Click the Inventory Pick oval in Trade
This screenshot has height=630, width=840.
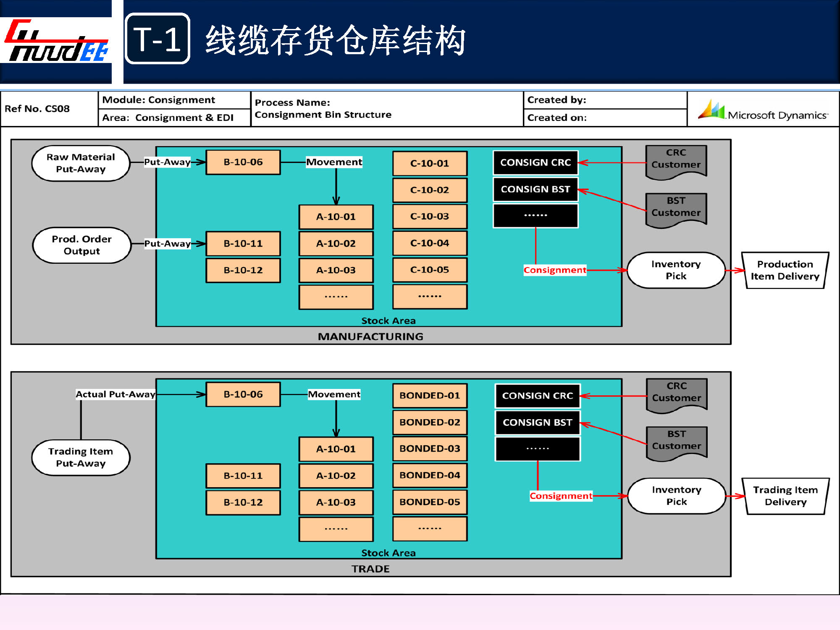(676, 496)
